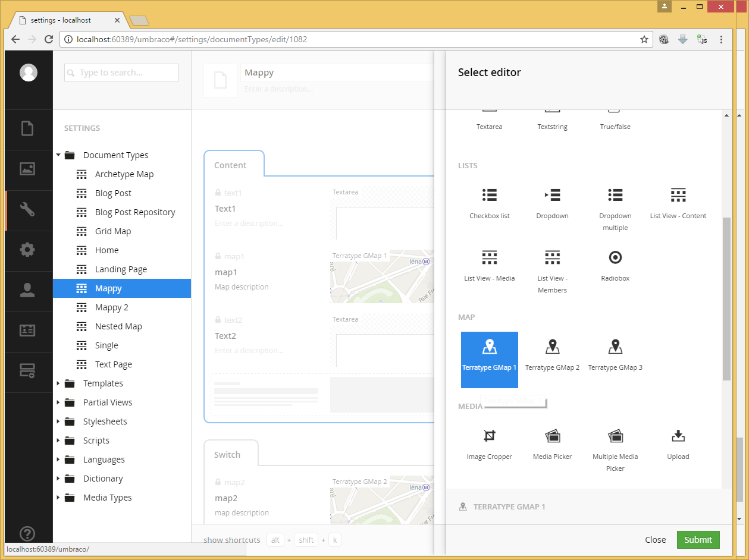
Task: Select the Dropdown multiple editor
Action: (616, 209)
